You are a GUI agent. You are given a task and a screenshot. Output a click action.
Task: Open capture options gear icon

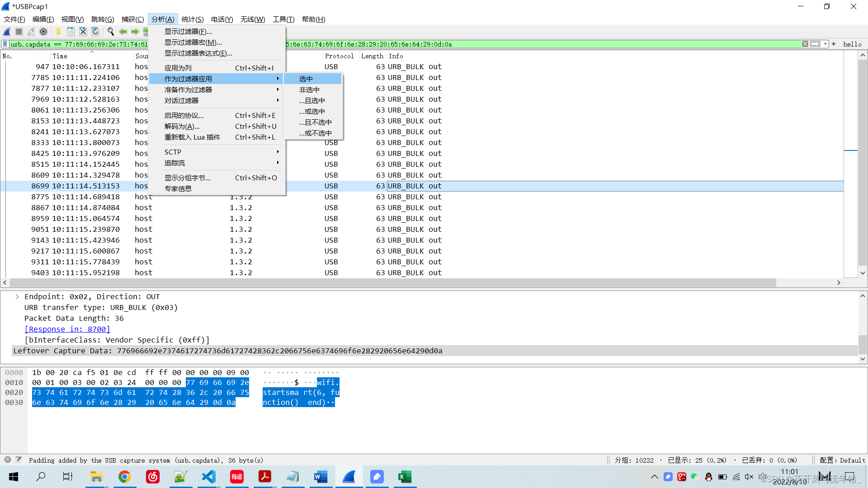43,32
